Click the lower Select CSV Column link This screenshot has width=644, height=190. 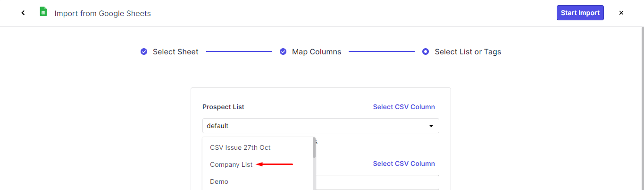point(404,164)
